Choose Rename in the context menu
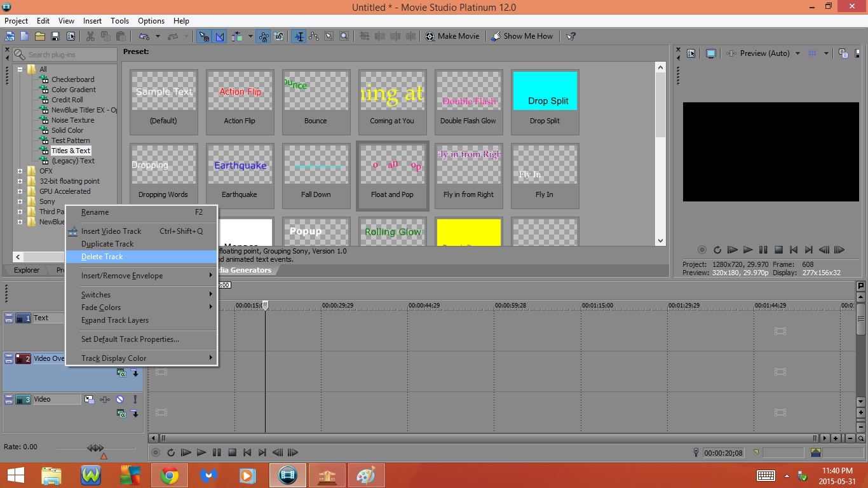This screenshot has width=868, height=488. click(x=141, y=212)
